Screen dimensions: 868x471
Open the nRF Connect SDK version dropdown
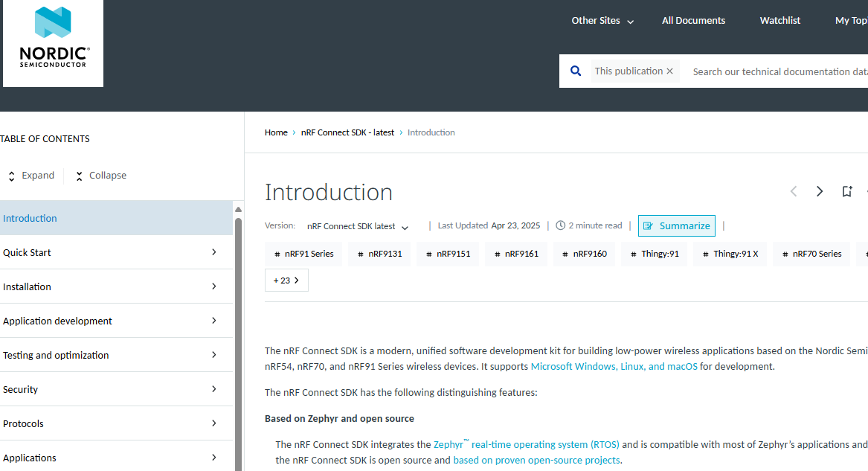358,226
